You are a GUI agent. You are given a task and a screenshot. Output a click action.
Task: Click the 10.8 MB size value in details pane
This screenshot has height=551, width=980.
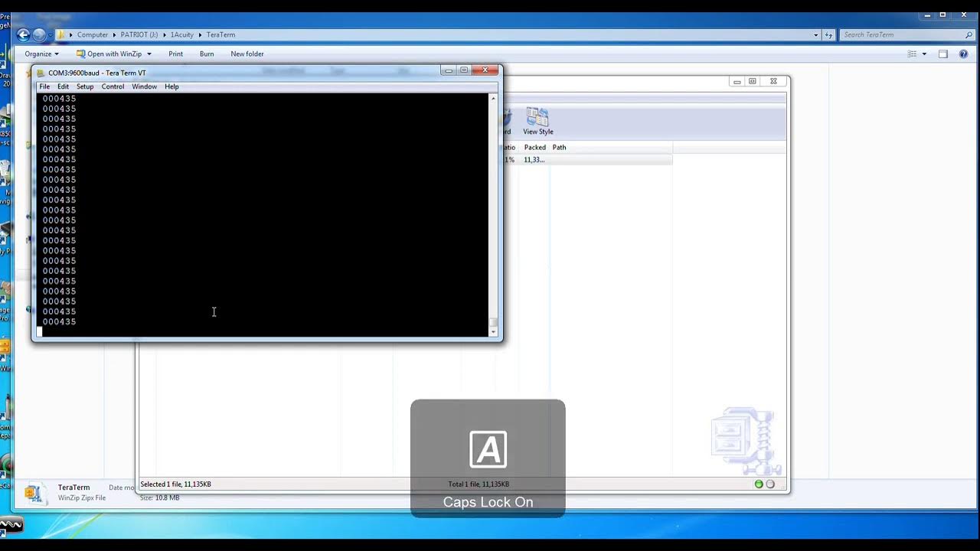168,498
